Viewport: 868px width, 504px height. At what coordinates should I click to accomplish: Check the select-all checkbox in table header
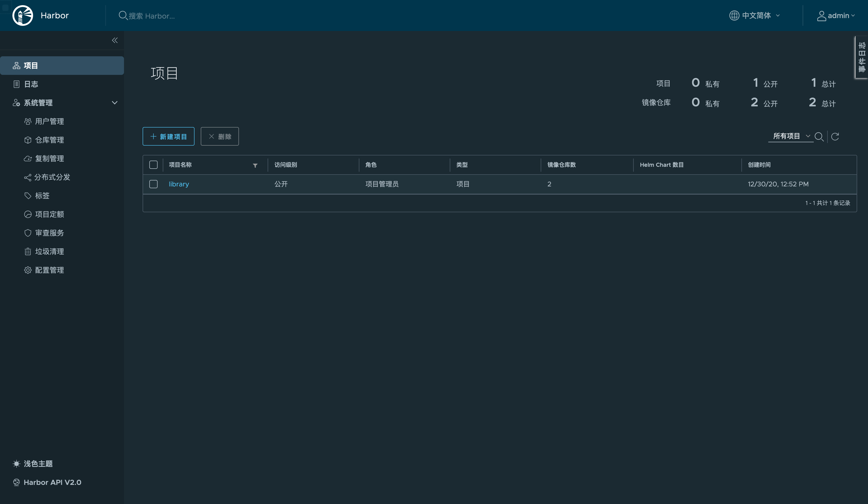point(154,165)
